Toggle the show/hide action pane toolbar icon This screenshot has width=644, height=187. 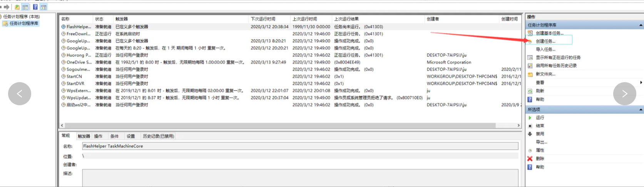[43, 7]
